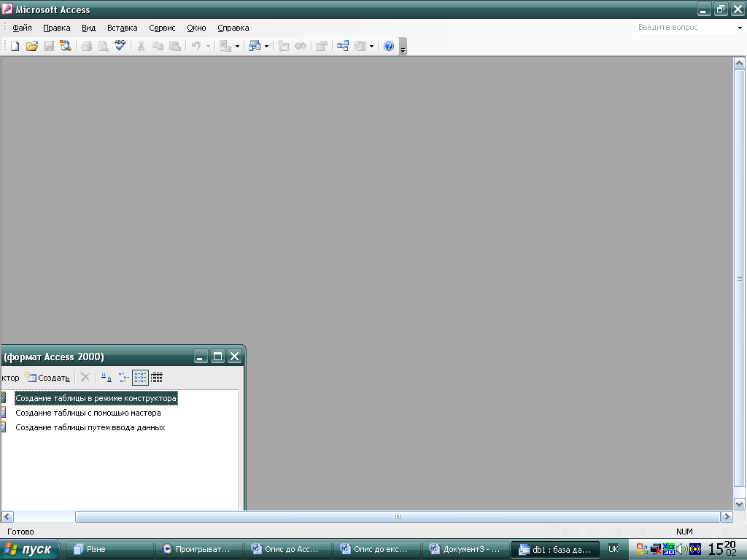Viewport: 747px width, 560px height.
Task: Click the Analyze icon
Action: [x=255, y=46]
